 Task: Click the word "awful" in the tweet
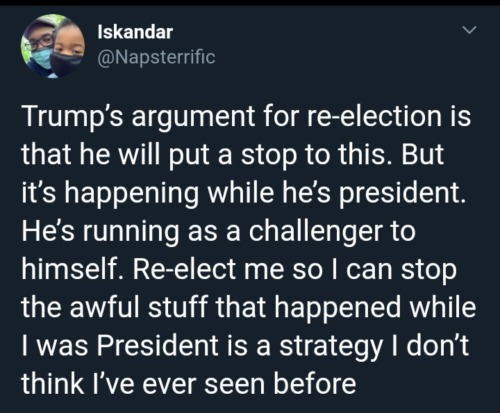coord(104,307)
